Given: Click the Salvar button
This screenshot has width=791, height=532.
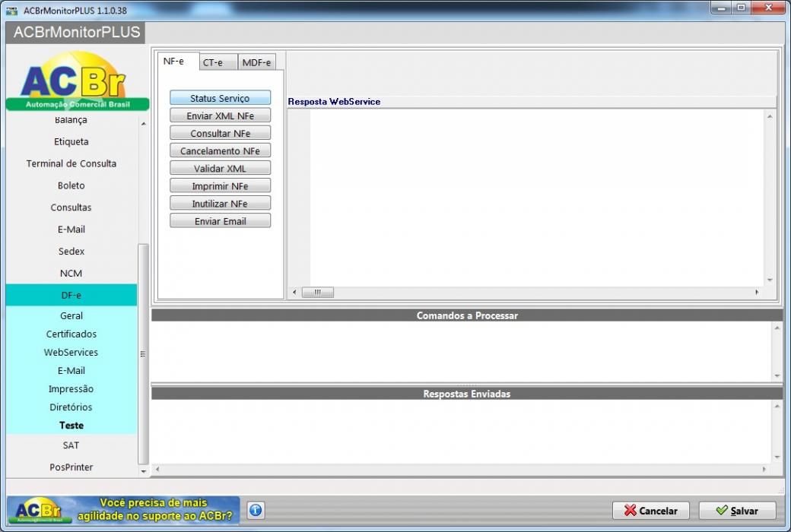Looking at the screenshot, I should point(737,510).
